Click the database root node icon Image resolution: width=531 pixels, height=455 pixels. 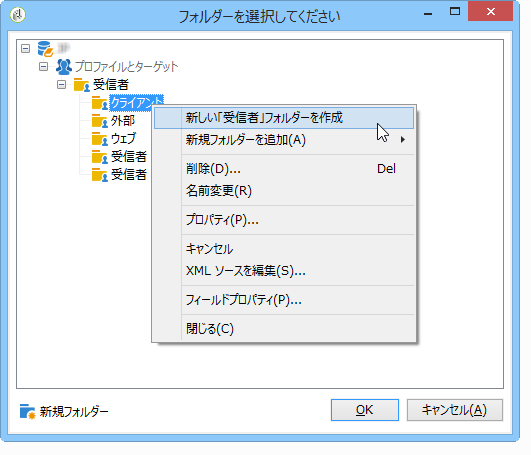[45, 49]
